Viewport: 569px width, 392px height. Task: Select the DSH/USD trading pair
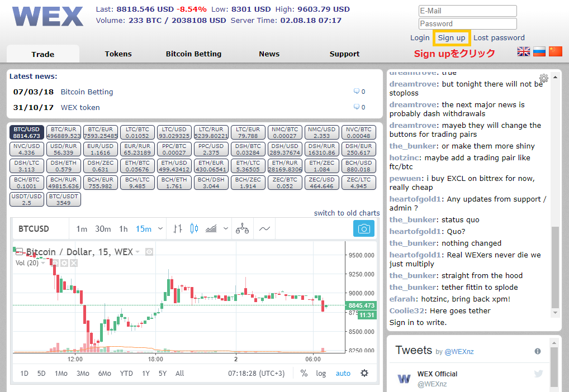[x=285, y=149]
